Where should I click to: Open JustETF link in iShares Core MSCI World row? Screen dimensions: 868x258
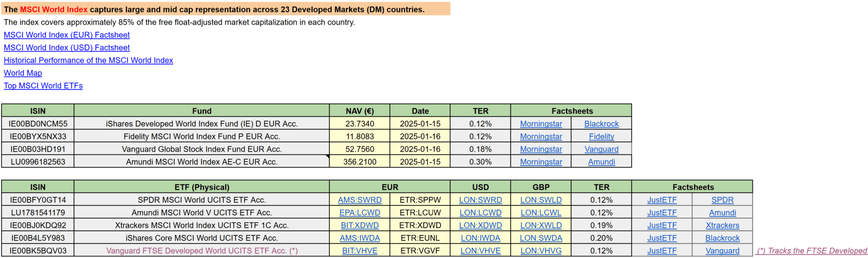click(x=662, y=238)
